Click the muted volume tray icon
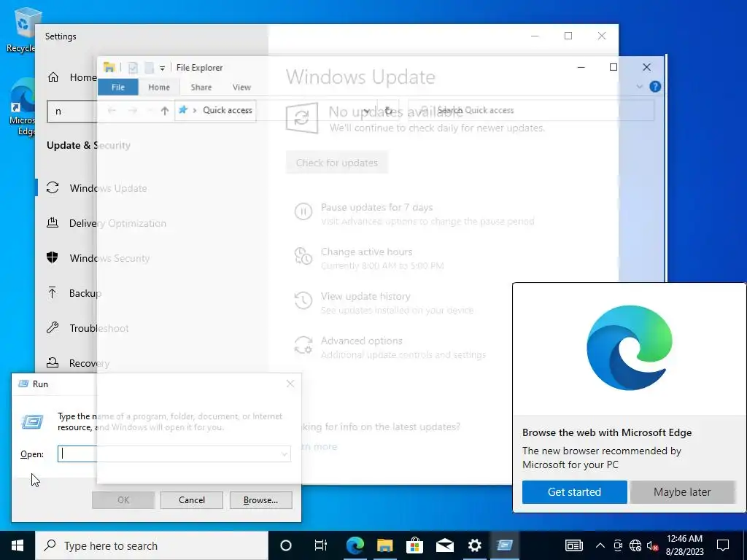 pos(653,545)
